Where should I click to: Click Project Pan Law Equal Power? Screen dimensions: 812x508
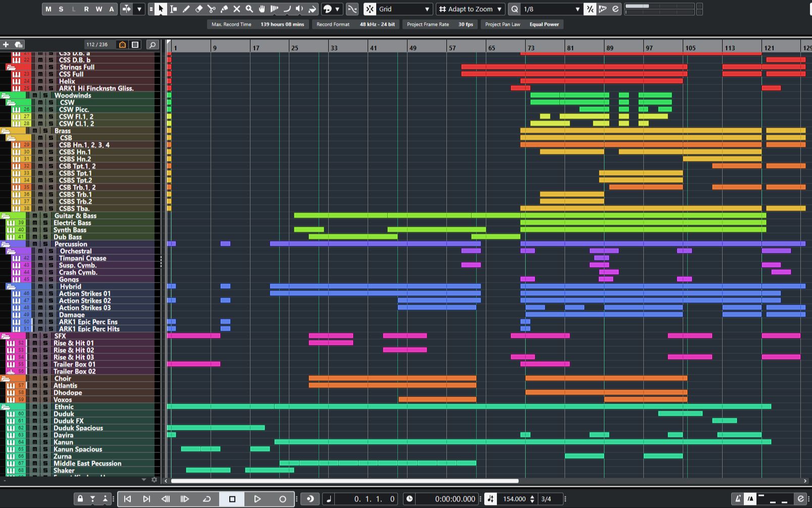tap(522, 24)
